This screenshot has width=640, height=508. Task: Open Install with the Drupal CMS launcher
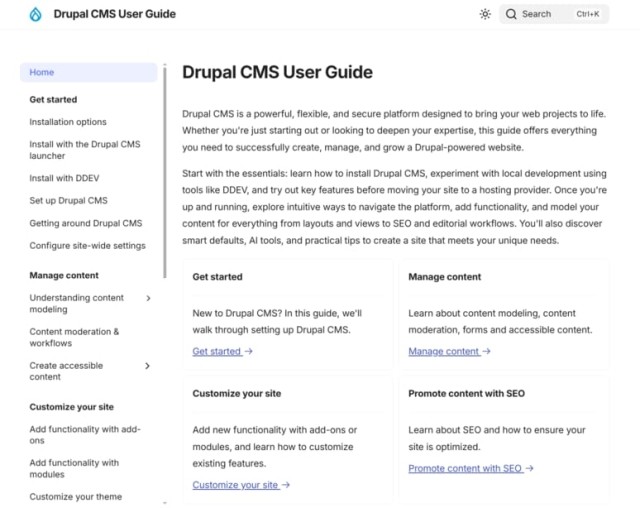click(x=85, y=150)
